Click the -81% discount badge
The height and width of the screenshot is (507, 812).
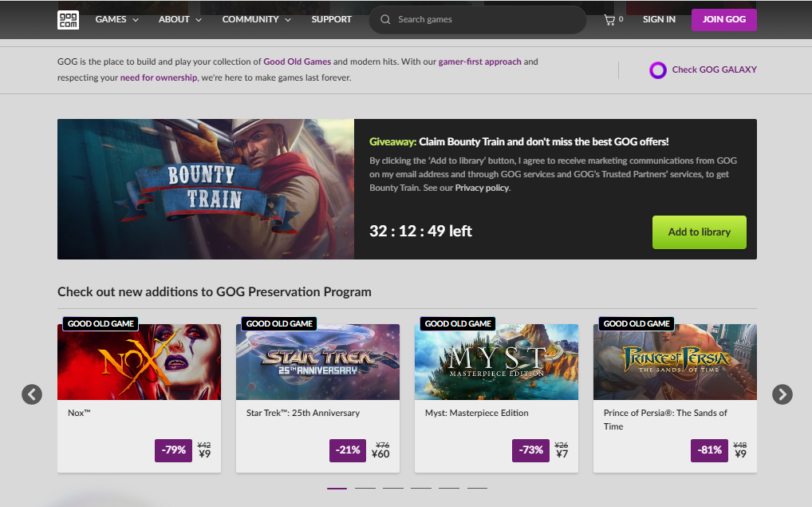coord(709,450)
